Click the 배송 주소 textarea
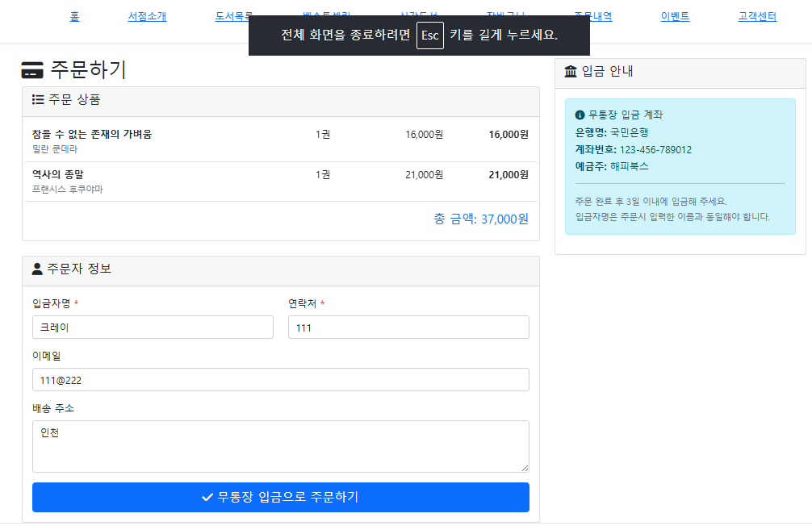Image resolution: width=812 pixels, height=530 pixels. [x=281, y=446]
